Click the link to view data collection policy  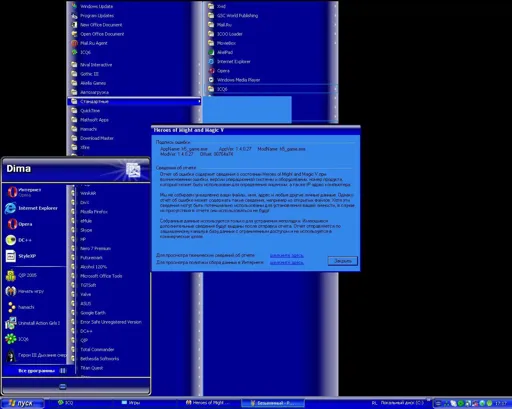click(286, 263)
